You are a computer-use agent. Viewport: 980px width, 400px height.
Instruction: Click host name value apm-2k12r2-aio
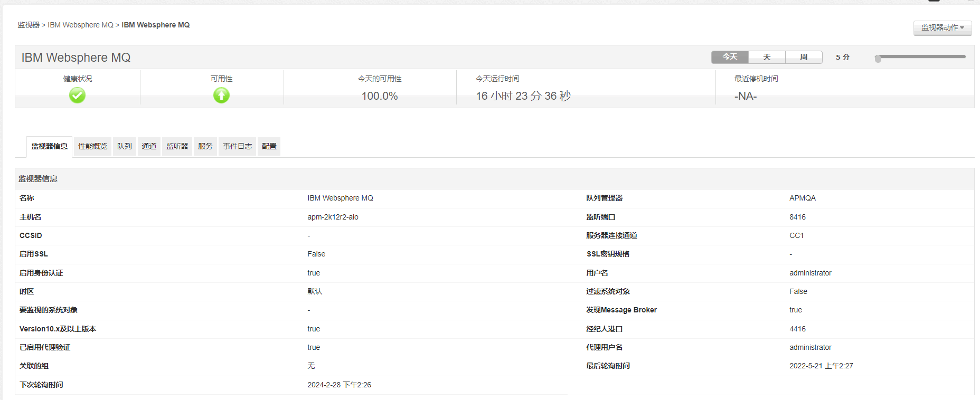[333, 217]
